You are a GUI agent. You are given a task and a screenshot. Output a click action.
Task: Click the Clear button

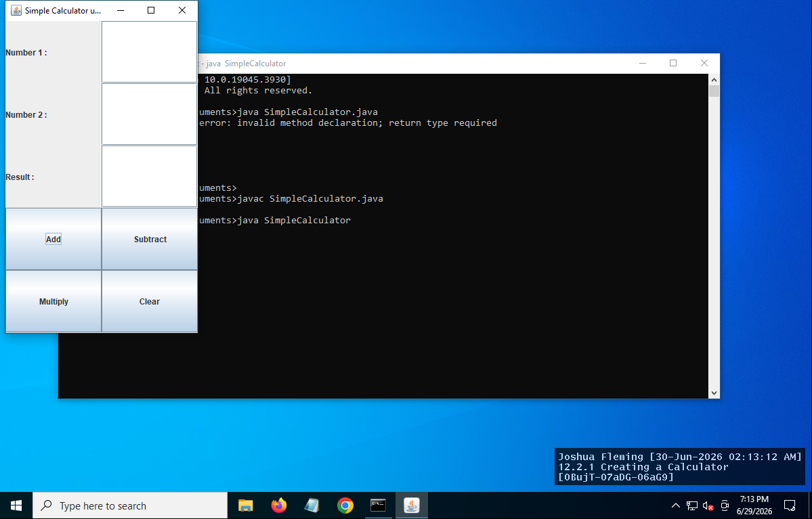pyautogui.click(x=150, y=301)
